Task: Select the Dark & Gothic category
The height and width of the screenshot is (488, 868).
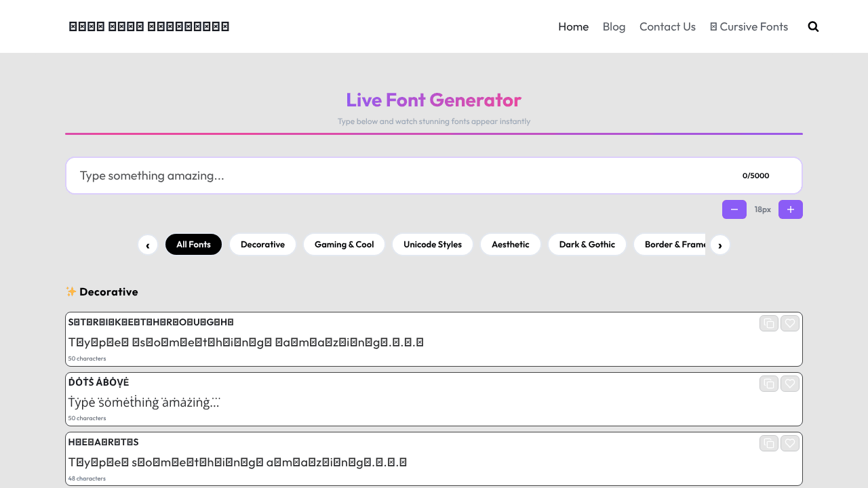Action: (x=587, y=245)
